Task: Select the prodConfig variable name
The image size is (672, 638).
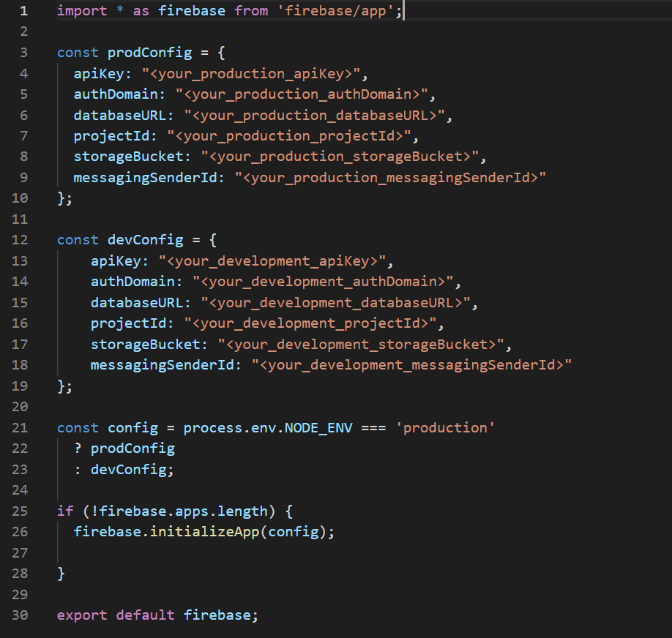Action: pyautogui.click(x=149, y=52)
